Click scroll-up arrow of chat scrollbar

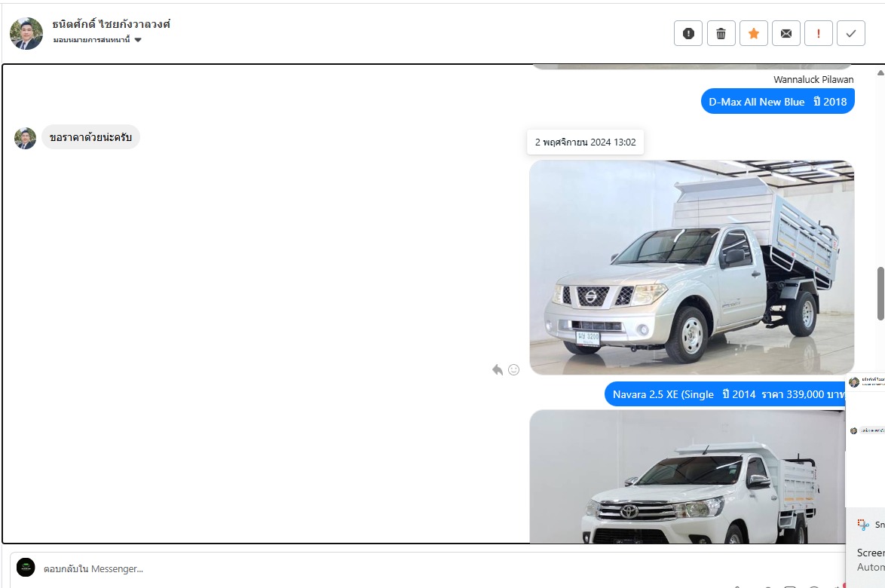point(880,72)
